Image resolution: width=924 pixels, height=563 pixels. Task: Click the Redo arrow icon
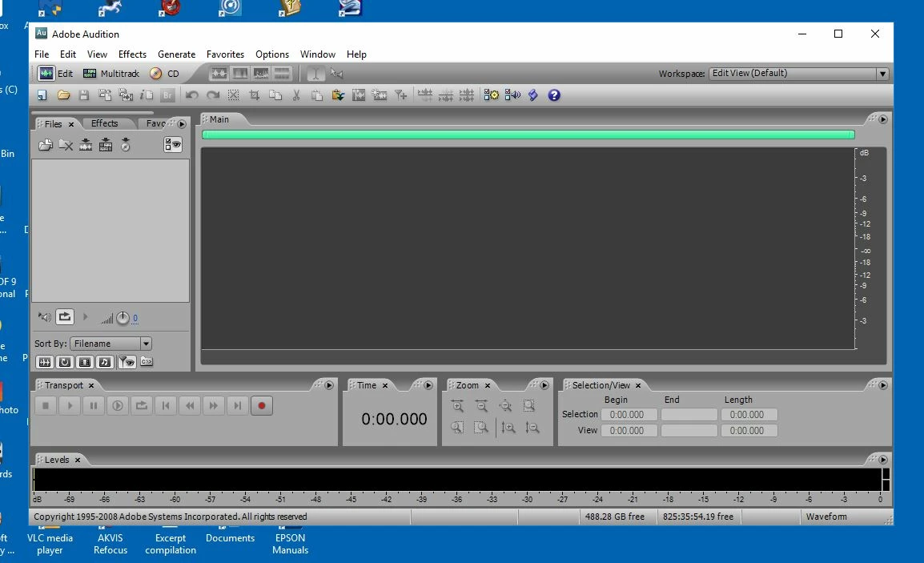(213, 95)
